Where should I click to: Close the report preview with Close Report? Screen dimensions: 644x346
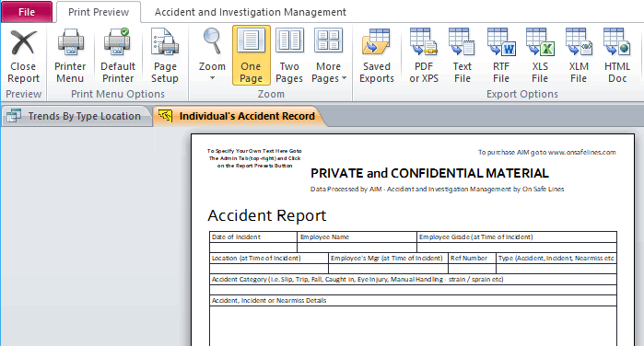(23, 56)
